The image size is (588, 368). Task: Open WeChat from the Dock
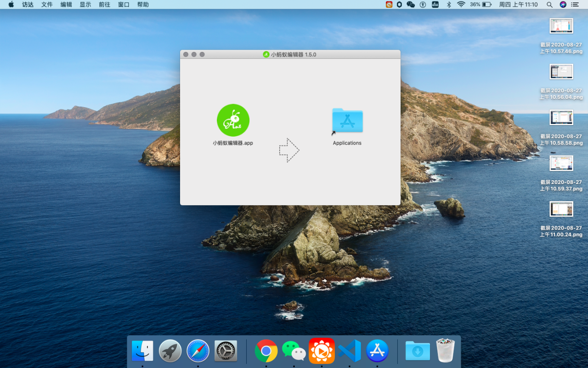294,351
